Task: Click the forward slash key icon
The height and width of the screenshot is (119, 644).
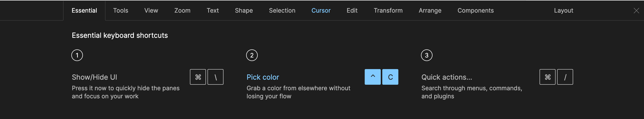Action: coord(565,77)
